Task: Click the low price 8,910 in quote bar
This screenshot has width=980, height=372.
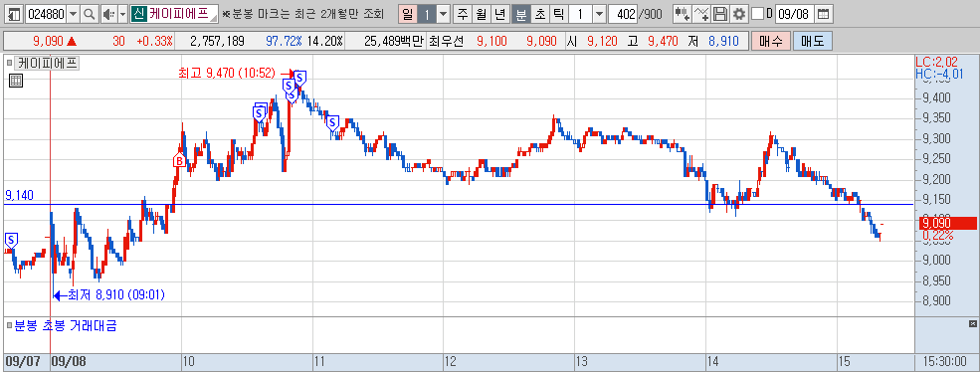Action: point(723,41)
